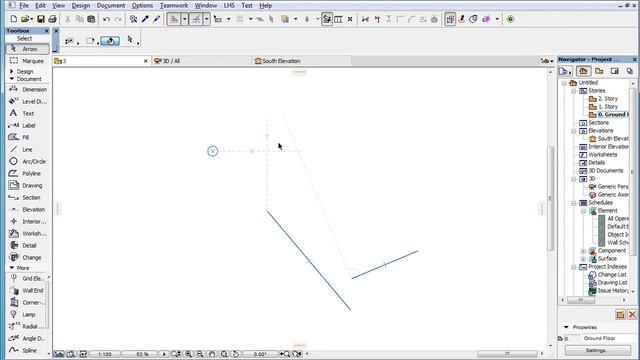Open the 2. Story item in Navigator
This screenshot has width=640, height=360.
point(608,99)
